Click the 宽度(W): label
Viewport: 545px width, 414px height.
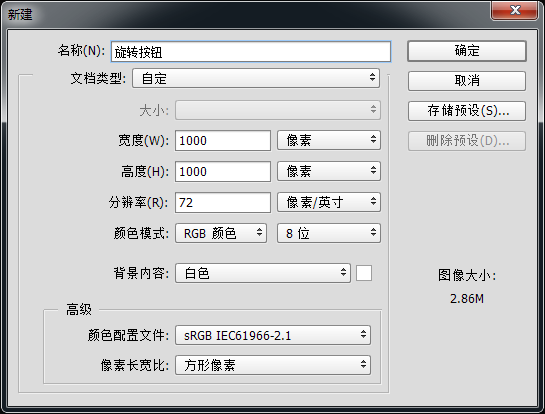pyautogui.click(x=144, y=140)
